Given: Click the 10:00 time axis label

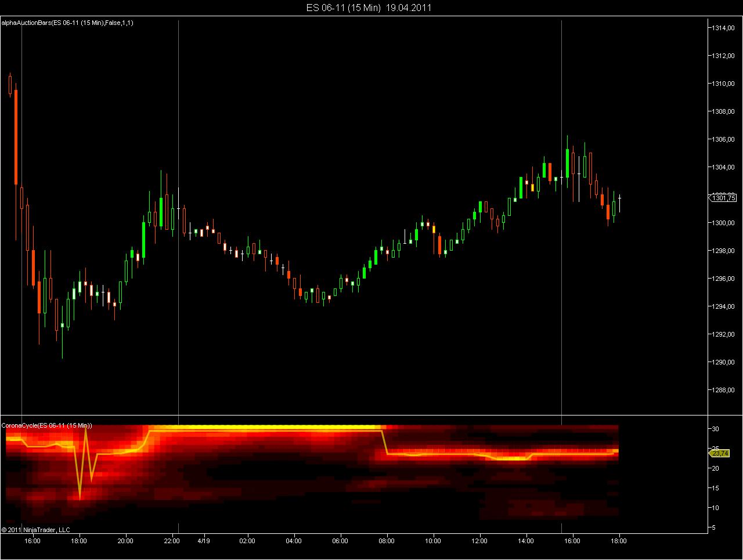Looking at the screenshot, I should click(x=433, y=541).
